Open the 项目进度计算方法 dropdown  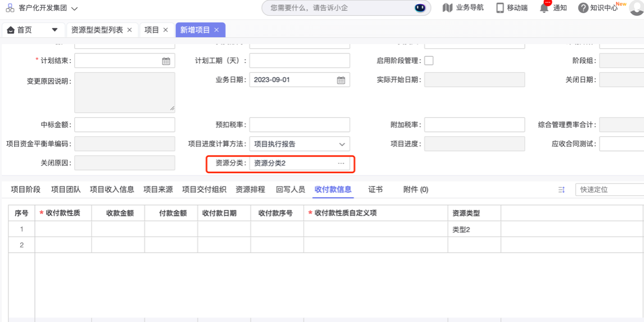coord(341,144)
